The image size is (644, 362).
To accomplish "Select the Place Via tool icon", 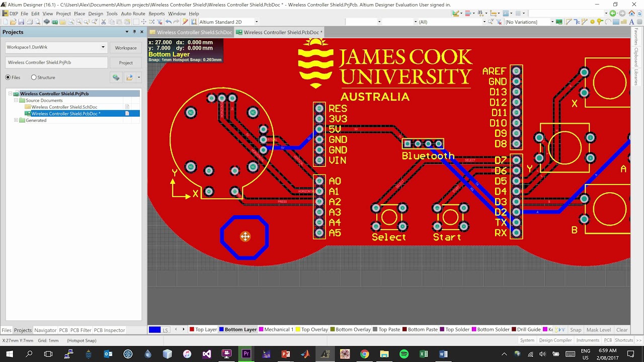I will [x=599, y=22].
